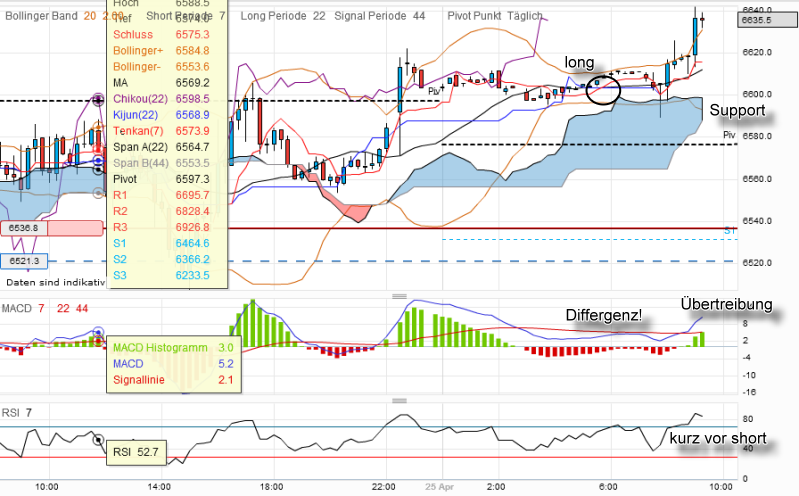Click the RSI 52.7 tooltip box

click(x=136, y=453)
